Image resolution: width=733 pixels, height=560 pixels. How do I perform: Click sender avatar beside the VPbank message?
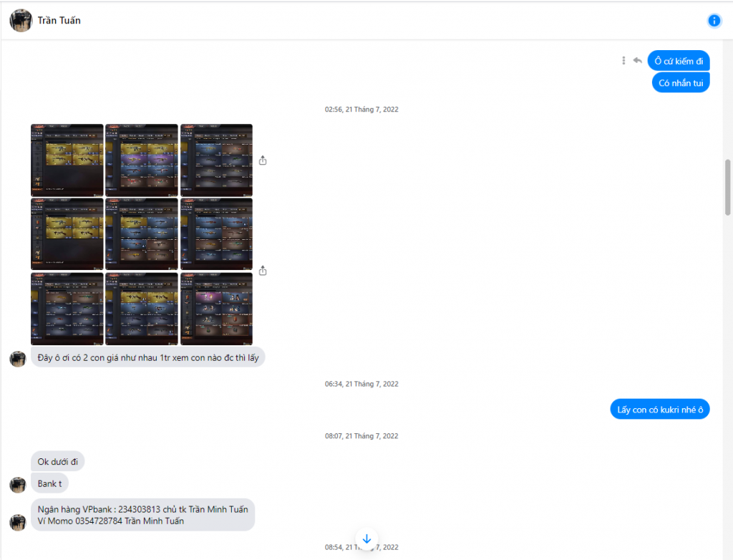(18, 522)
